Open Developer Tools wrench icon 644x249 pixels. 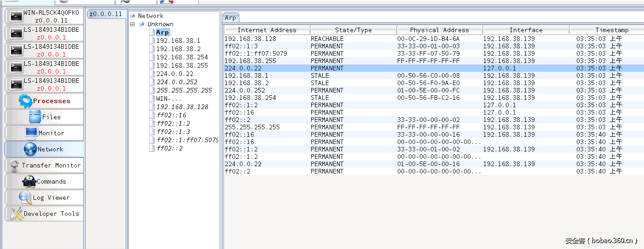(17, 214)
